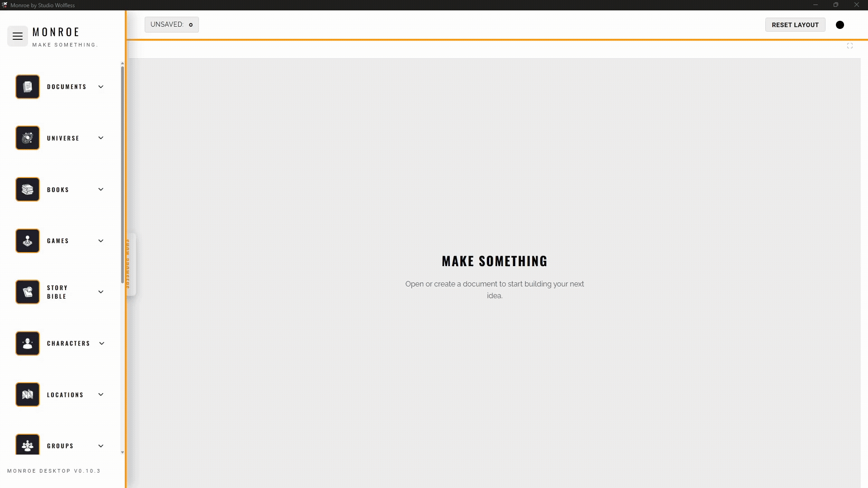
Task: Select the Books stack icon
Action: 28,189
